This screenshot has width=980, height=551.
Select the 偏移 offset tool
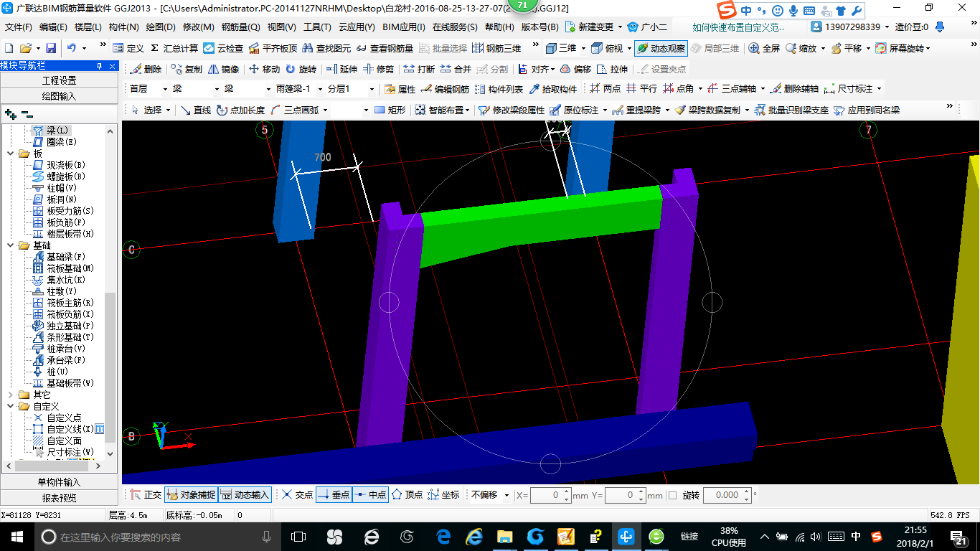pyautogui.click(x=575, y=70)
